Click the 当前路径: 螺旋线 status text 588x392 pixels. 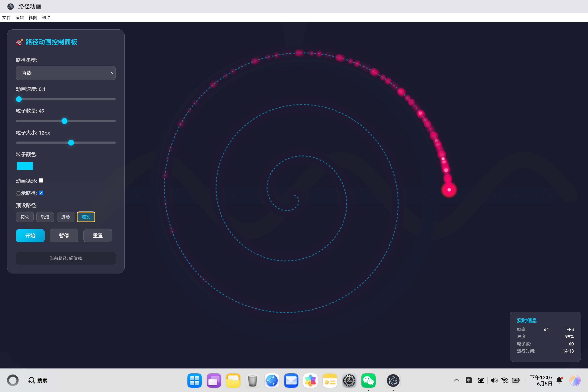click(66, 258)
